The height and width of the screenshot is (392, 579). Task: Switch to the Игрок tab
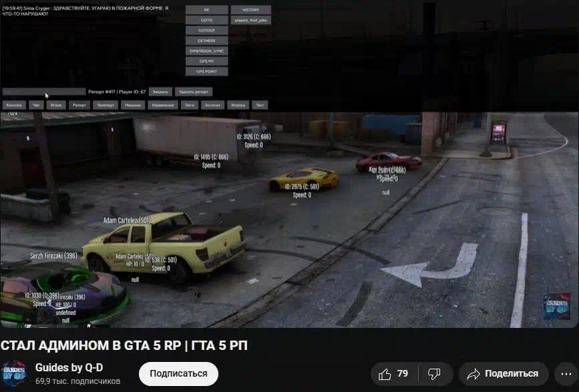(56, 106)
